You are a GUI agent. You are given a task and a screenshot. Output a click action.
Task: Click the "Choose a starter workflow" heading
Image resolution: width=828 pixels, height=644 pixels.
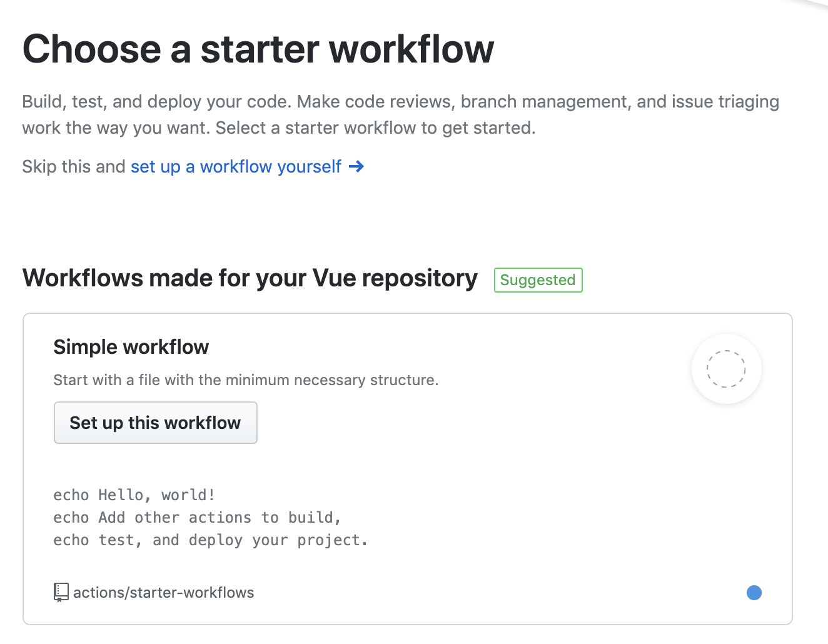(258, 49)
